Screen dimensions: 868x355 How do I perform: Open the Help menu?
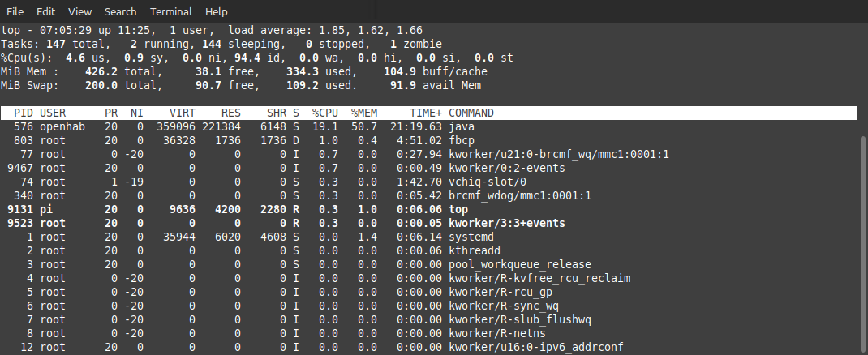tap(216, 12)
